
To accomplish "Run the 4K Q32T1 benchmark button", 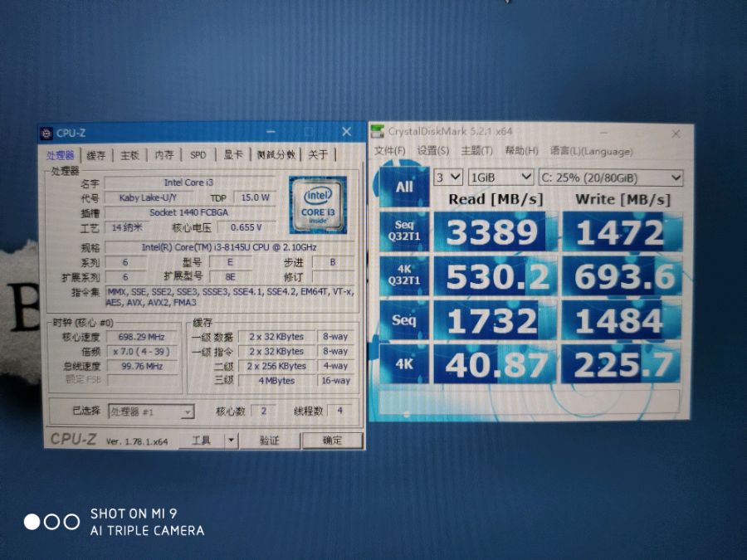I will tap(404, 275).
